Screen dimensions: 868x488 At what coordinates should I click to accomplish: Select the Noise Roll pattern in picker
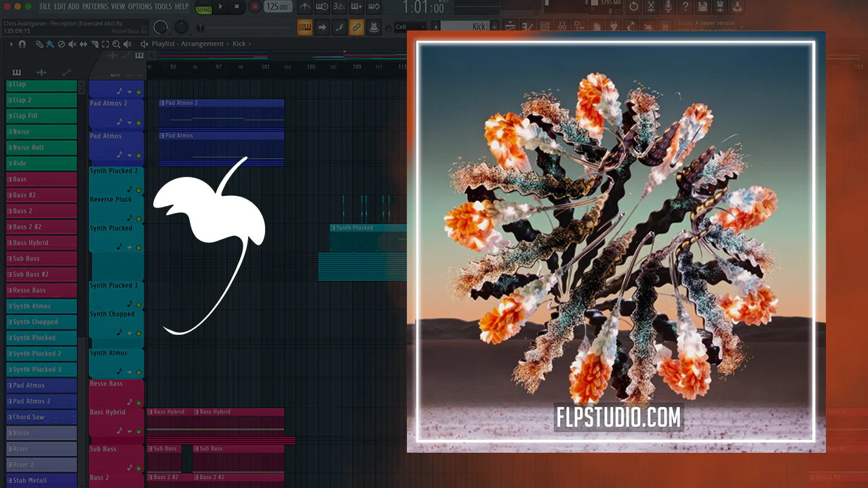tap(41, 148)
